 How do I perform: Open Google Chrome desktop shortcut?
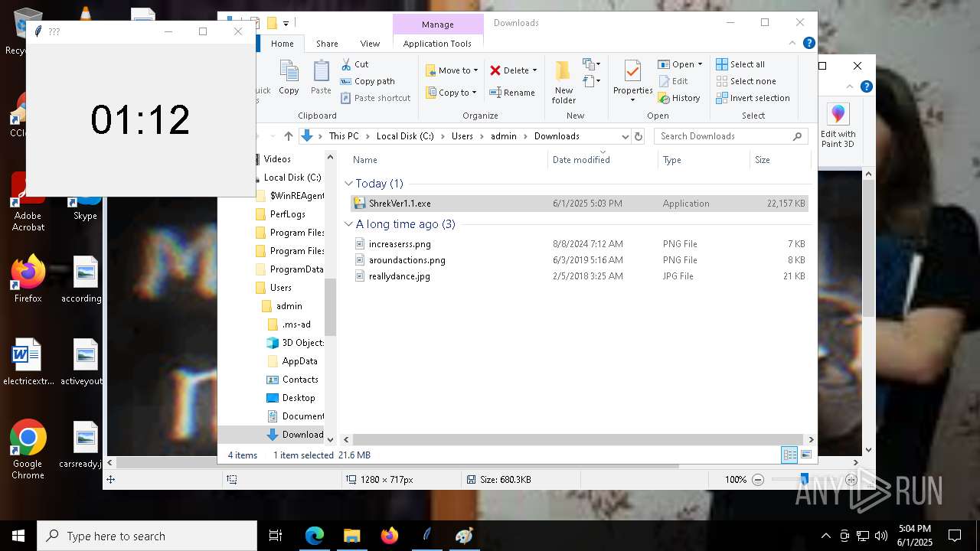28,449
